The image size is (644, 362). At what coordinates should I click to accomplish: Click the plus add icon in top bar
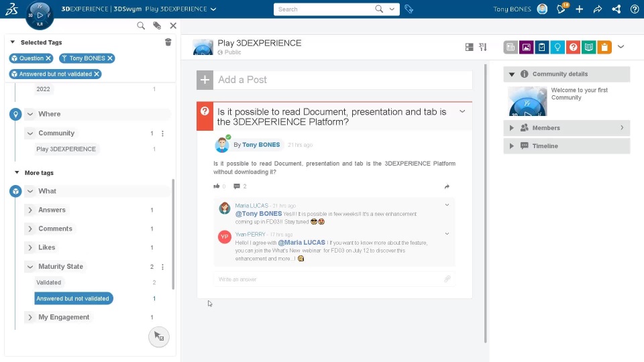[x=579, y=9]
